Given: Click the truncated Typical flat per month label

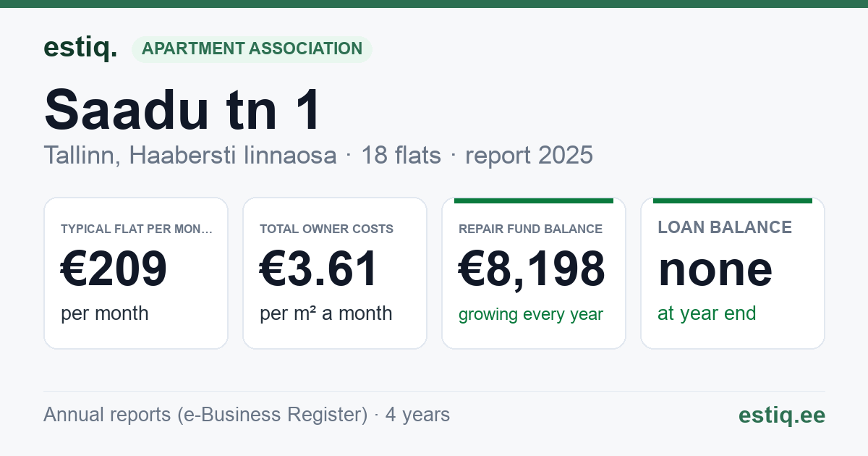Looking at the screenshot, I should (137, 229).
